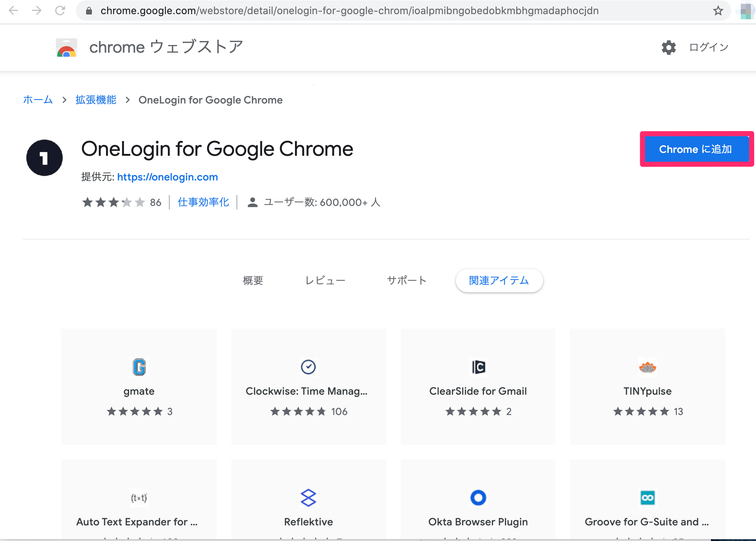The height and width of the screenshot is (541, 756).
Task: Bookmark this page with the star icon
Action: (718, 11)
